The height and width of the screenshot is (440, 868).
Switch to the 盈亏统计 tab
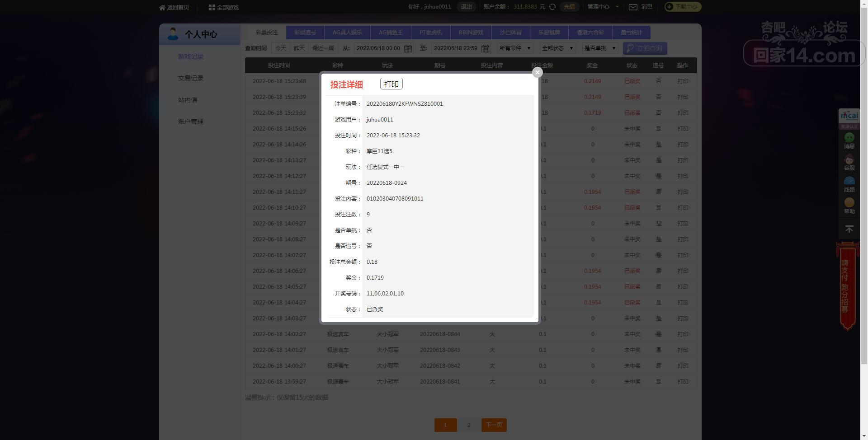pyautogui.click(x=631, y=33)
